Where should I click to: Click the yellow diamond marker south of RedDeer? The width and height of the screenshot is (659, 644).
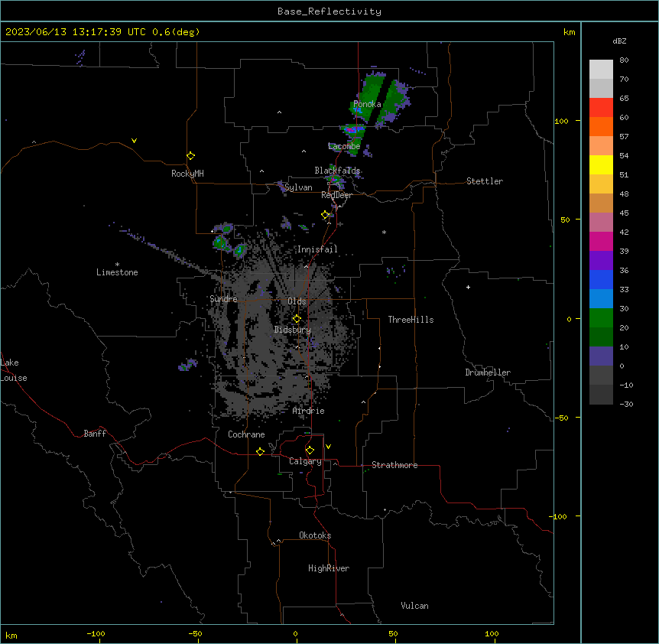326,215
